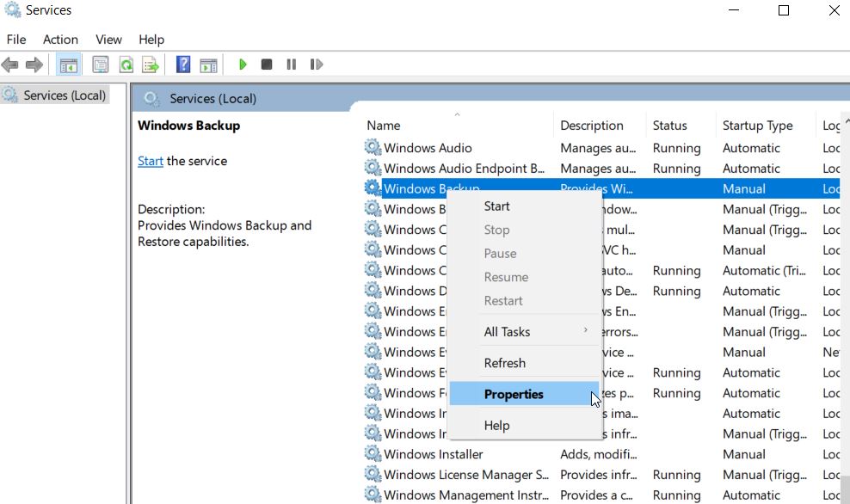
Task: Click Running status of Windows Audio
Action: [x=676, y=149]
